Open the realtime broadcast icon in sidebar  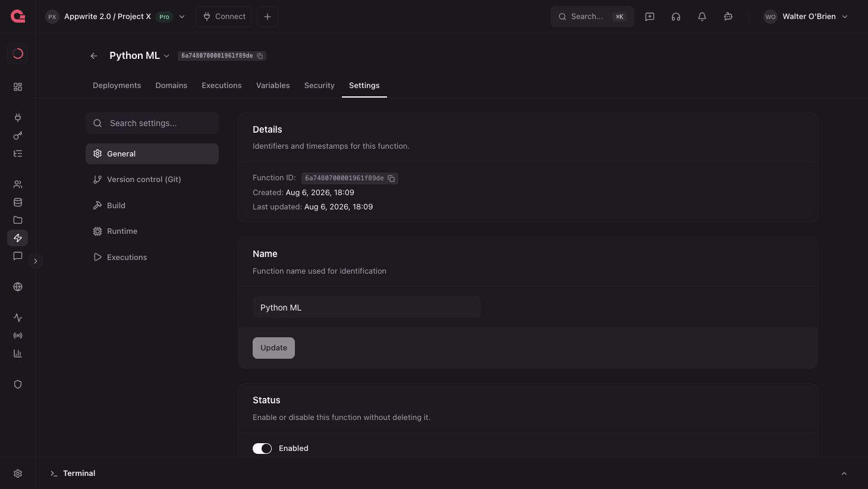click(18, 336)
